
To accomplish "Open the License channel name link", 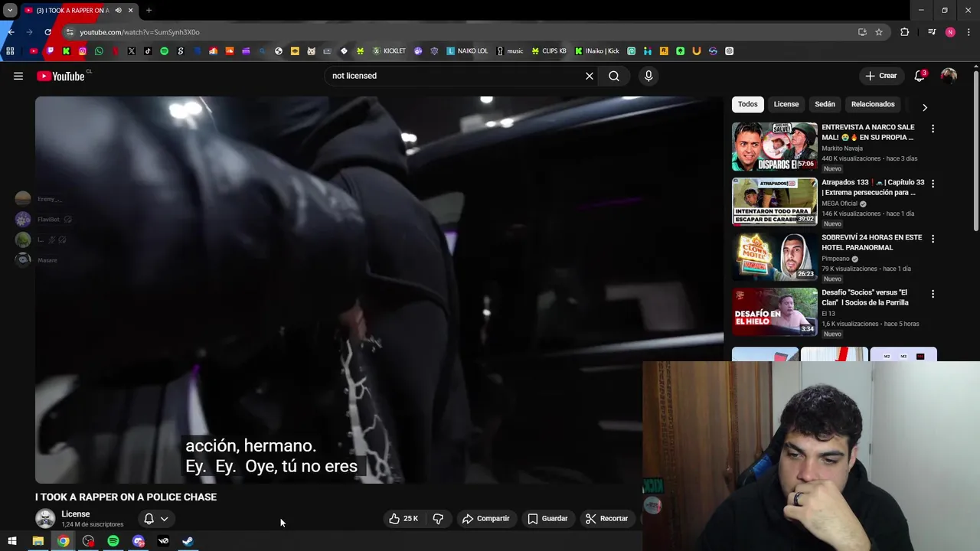I will point(76,514).
